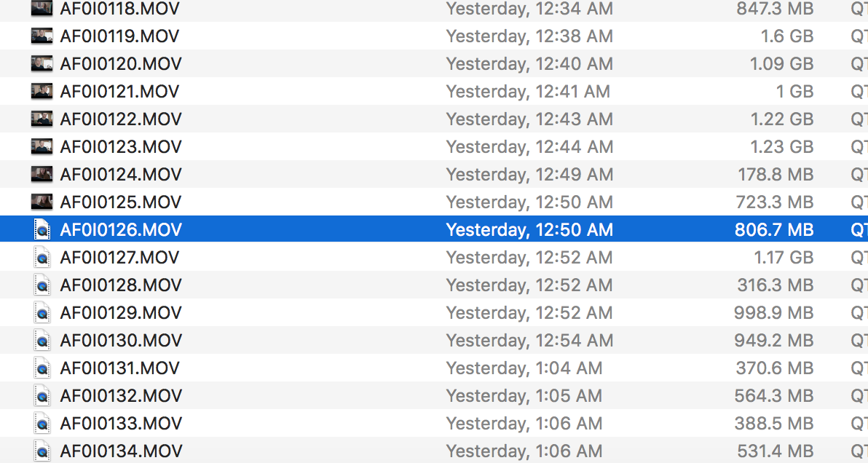Select the AF0I0133.MOV document icon
This screenshot has height=463, width=868.
[42, 423]
